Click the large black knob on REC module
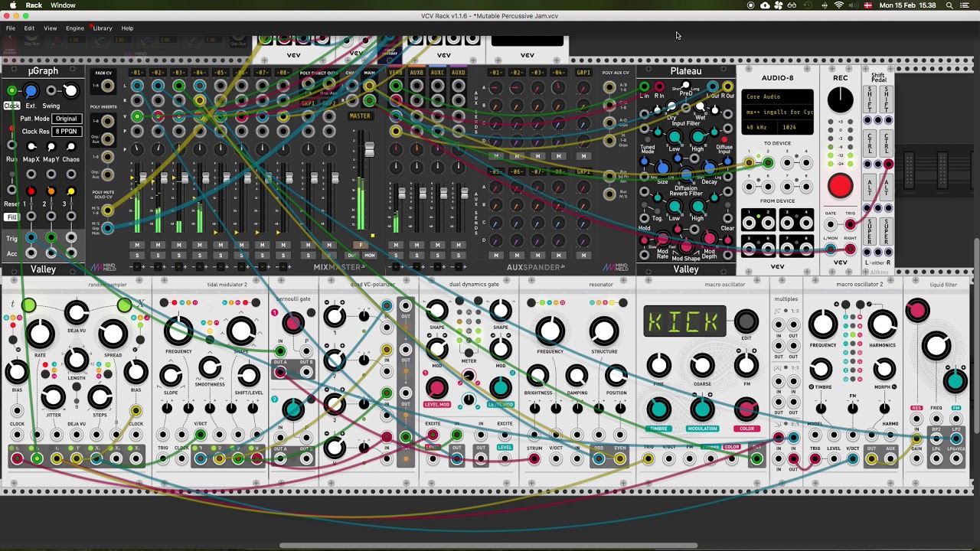980x551 pixels. pyautogui.click(x=840, y=99)
